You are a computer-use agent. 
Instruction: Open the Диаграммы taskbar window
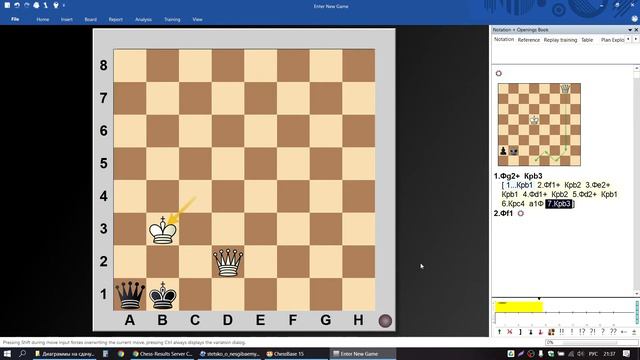click(x=64, y=354)
